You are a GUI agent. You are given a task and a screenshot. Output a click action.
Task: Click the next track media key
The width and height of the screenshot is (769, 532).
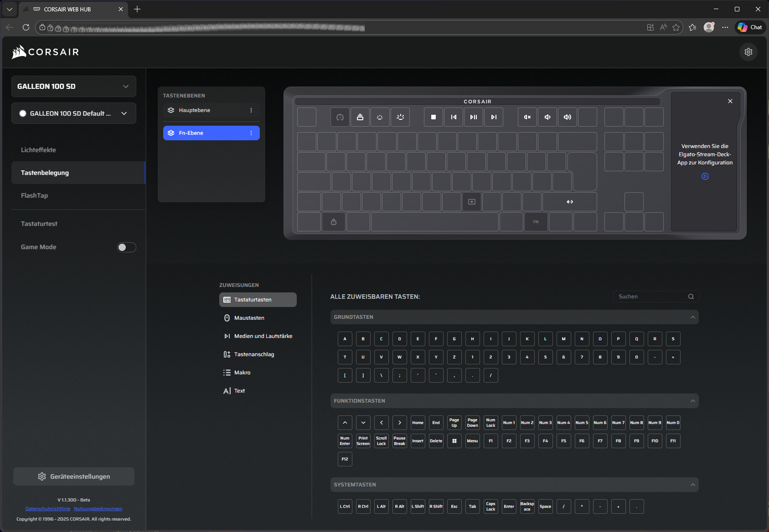click(x=494, y=117)
